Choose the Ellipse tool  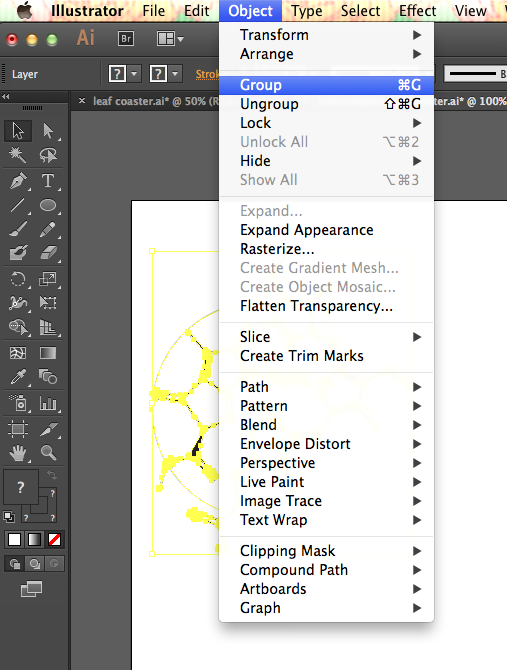click(x=48, y=205)
